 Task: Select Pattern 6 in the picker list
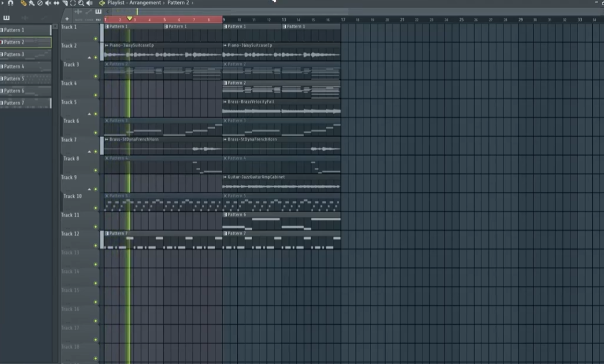25,91
